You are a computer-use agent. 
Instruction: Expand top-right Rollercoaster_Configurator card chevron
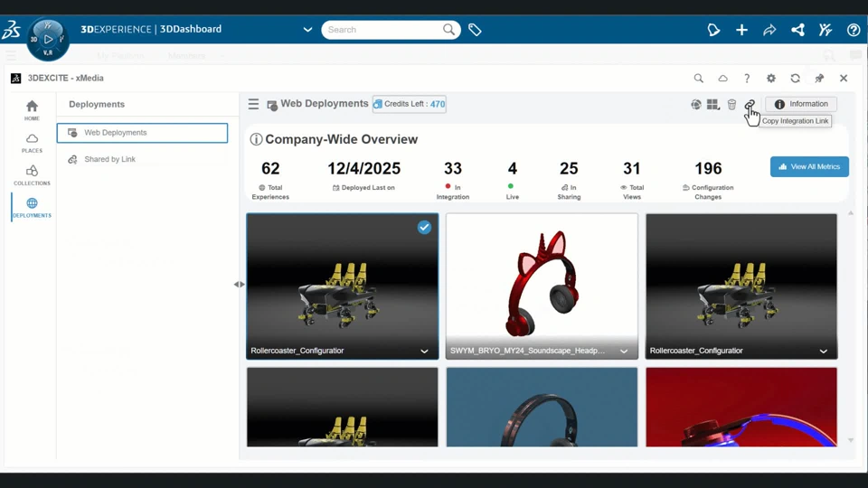[x=824, y=352]
